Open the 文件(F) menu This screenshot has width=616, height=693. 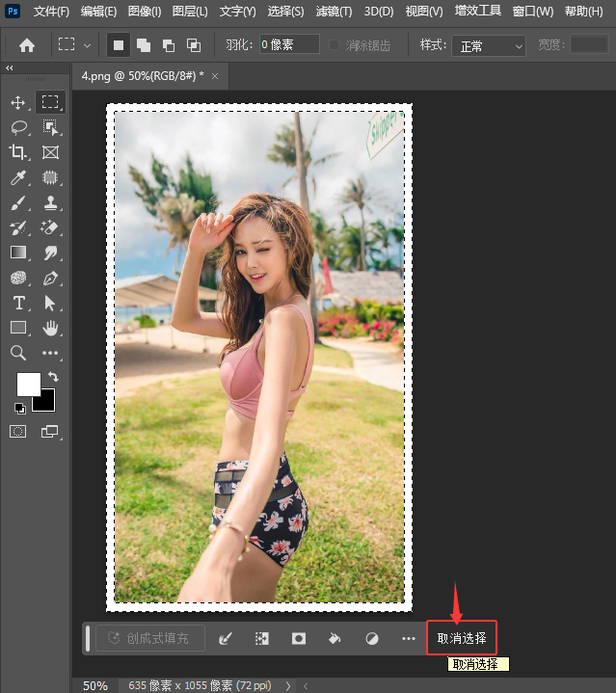tap(51, 11)
